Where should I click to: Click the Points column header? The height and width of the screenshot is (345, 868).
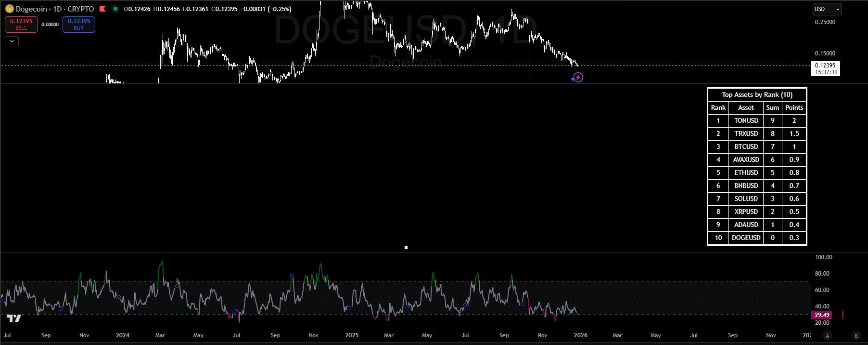pos(794,107)
